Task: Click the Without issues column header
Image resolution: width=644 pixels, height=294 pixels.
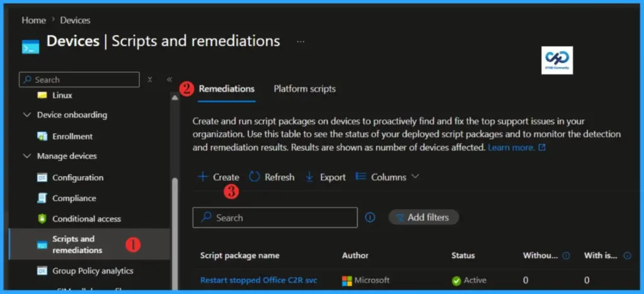Action: coord(540,256)
